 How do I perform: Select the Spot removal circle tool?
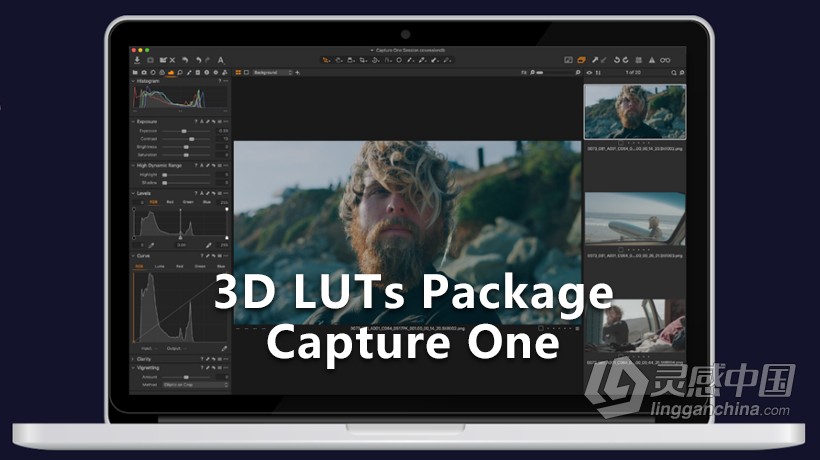399,60
